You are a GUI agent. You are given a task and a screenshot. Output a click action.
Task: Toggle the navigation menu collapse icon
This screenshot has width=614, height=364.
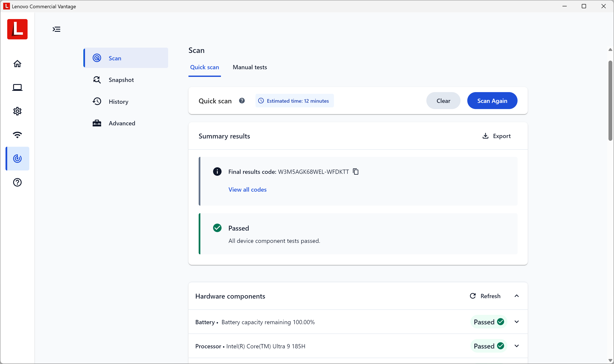[x=56, y=29]
